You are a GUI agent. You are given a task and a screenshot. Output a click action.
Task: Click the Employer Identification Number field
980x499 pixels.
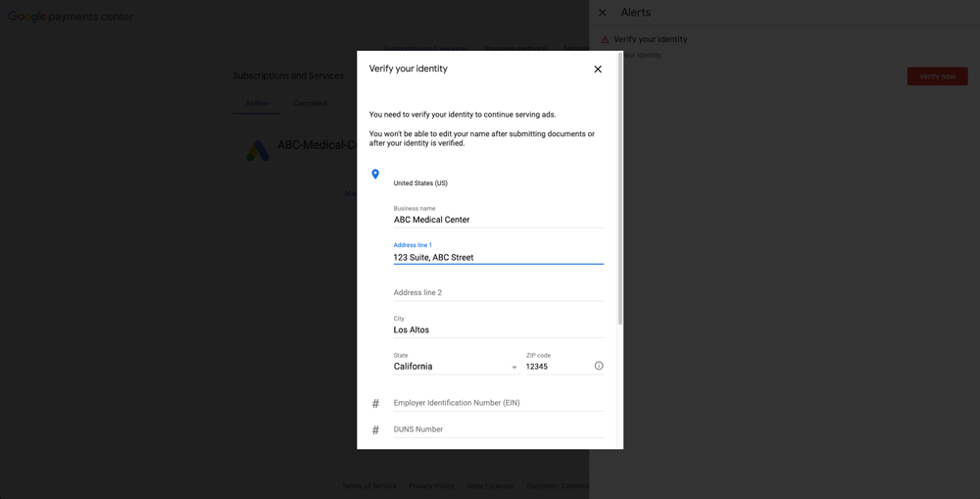pyautogui.click(x=498, y=403)
